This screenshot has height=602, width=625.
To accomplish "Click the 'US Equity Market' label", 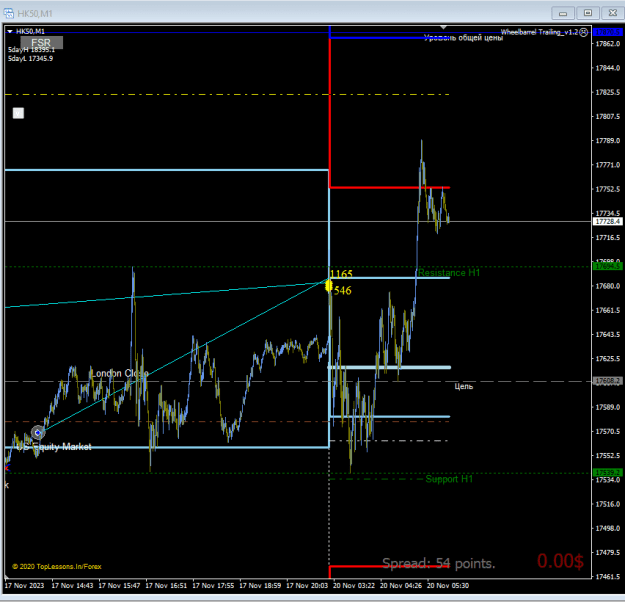I will (x=55, y=447).
